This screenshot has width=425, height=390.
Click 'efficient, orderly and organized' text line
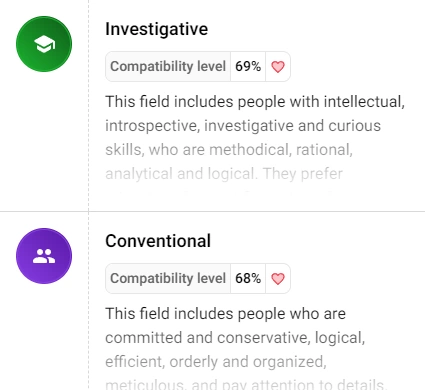point(216,362)
